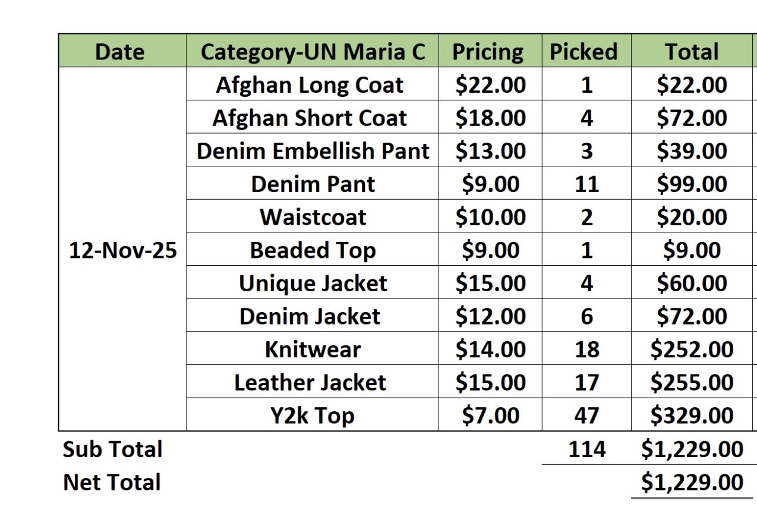Click the Beaded Top cell
Screen dimensions: 757x532
[313, 250]
